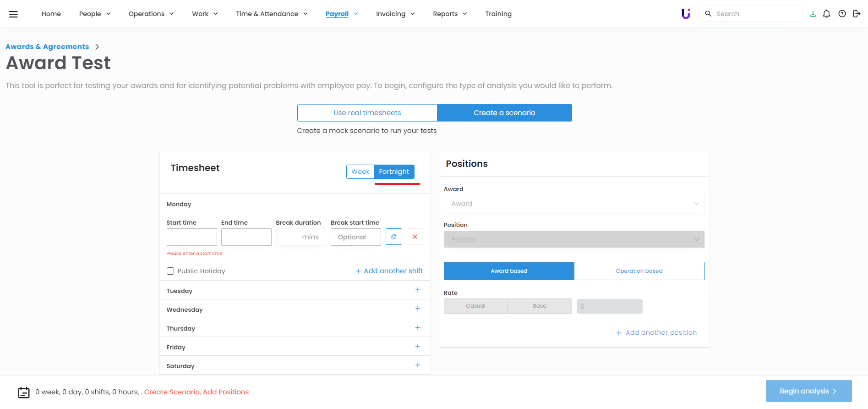Enable the Public Holiday checkbox
Screen dimensions: 868x409
[x=170, y=271]
